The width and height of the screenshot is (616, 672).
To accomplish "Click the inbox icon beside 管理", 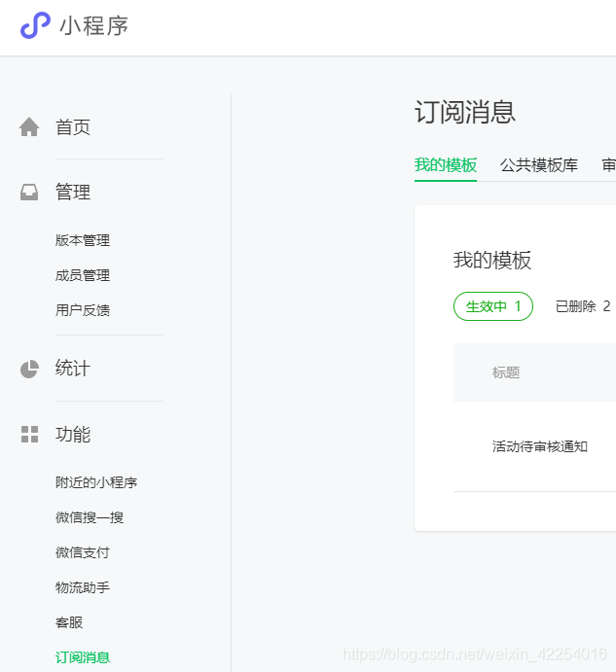I will click(x=29, y=192).
